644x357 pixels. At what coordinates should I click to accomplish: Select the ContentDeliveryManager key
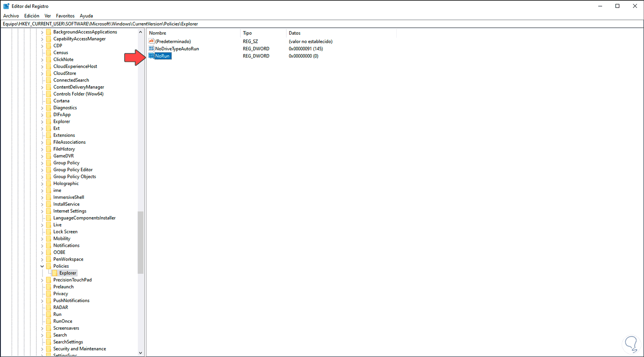point(79,87)
